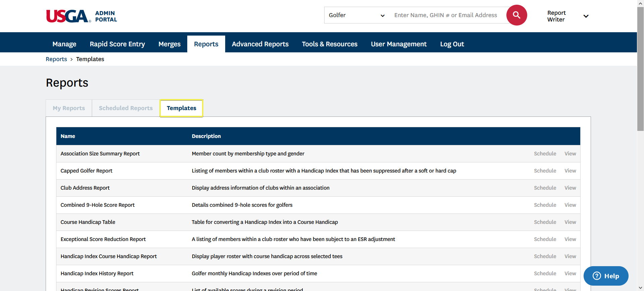This screenshot has height=291, width=644.
Task: Open the Report Writer user menu
Action: (x=567, y=16)
